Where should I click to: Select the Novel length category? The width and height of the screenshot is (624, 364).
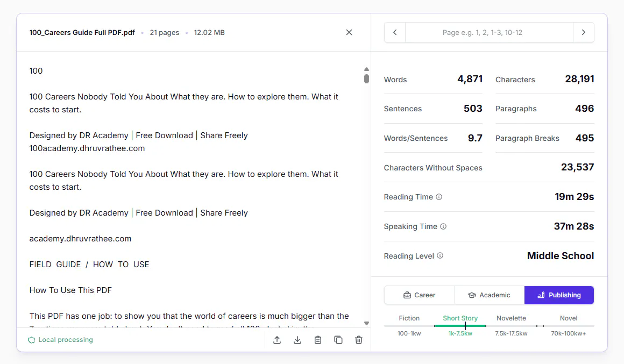click(x=568, y=318)
